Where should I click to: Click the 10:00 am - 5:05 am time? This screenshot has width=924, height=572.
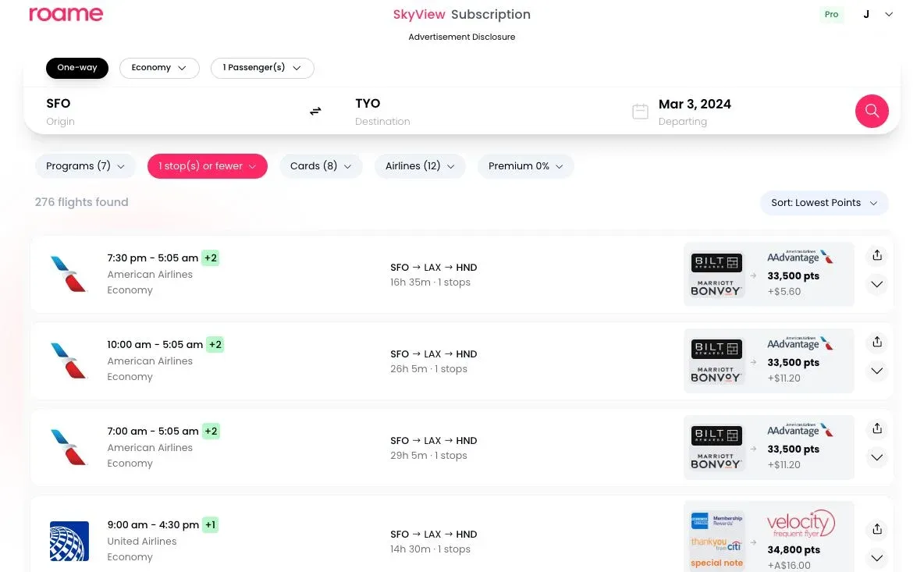pos(155,345)
